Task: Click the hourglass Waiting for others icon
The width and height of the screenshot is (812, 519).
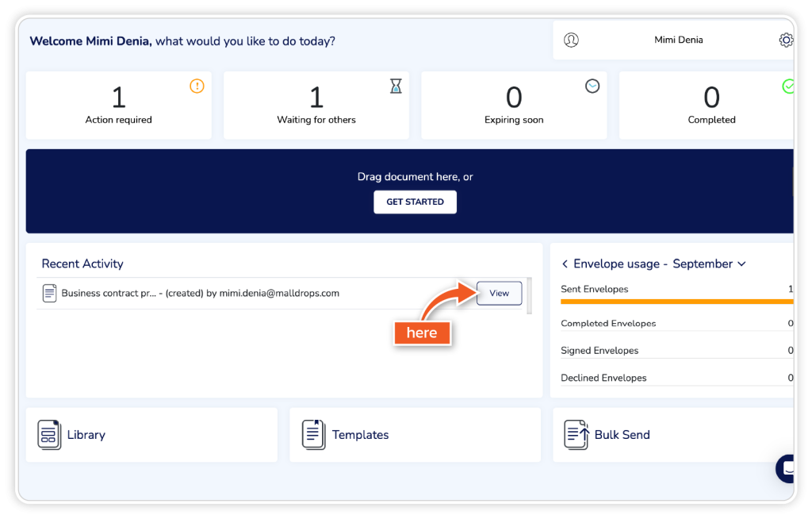Action: (x=396, y=86)
